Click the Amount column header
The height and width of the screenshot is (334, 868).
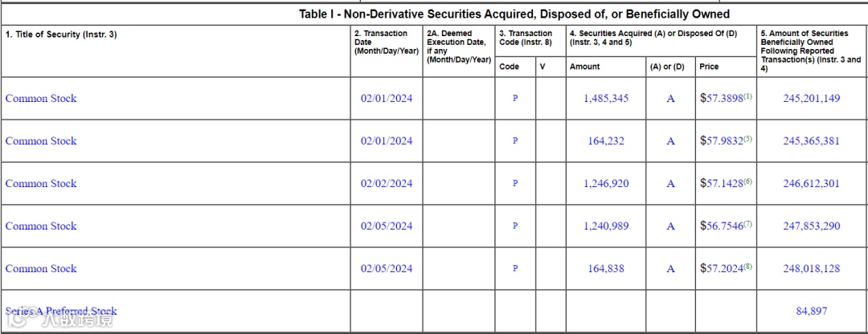584,67
